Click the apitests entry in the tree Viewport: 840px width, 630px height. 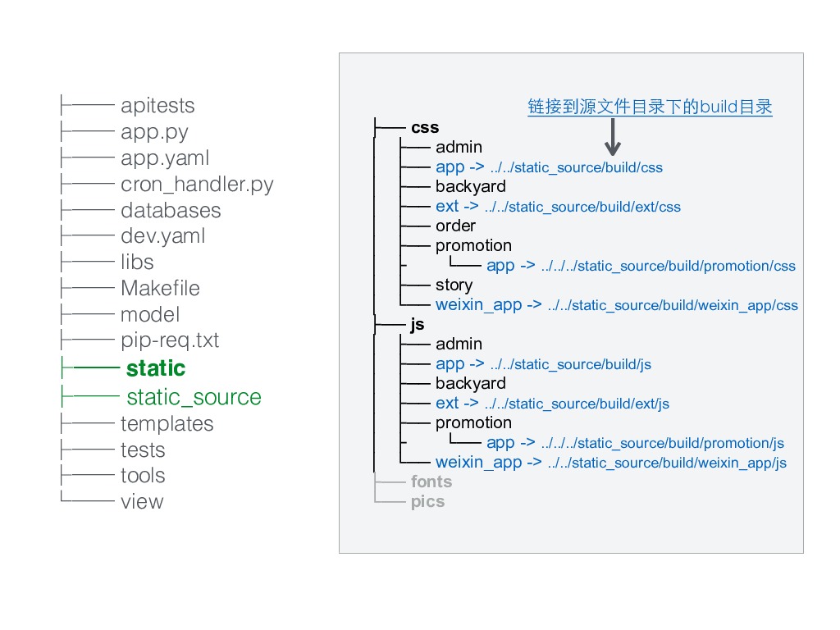157,106
